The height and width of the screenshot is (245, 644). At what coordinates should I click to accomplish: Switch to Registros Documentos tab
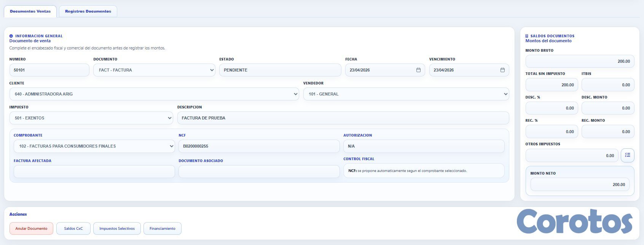point(88,11)
